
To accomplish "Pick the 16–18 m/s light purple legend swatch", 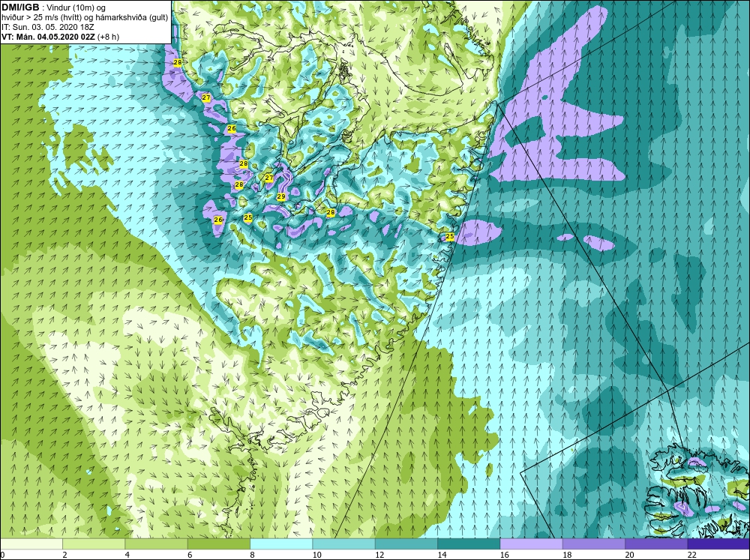I will pyautogui.click(x=531, y=544).
